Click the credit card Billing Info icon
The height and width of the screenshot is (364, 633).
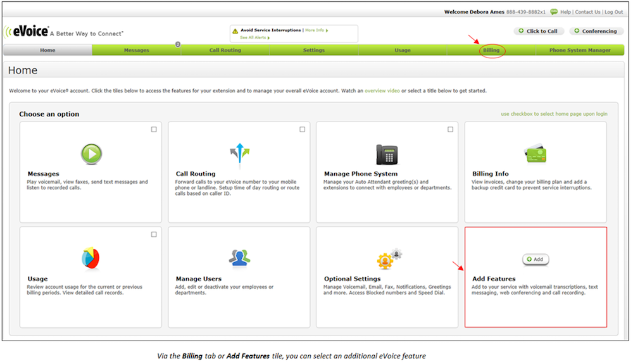point(536,153)
